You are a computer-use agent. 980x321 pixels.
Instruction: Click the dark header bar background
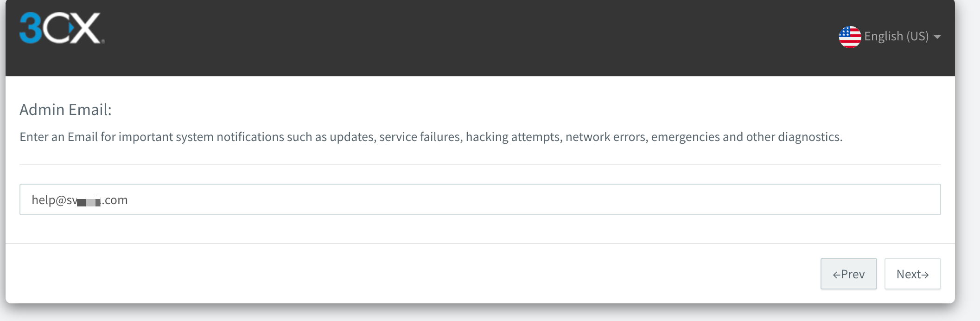point(464,37)
